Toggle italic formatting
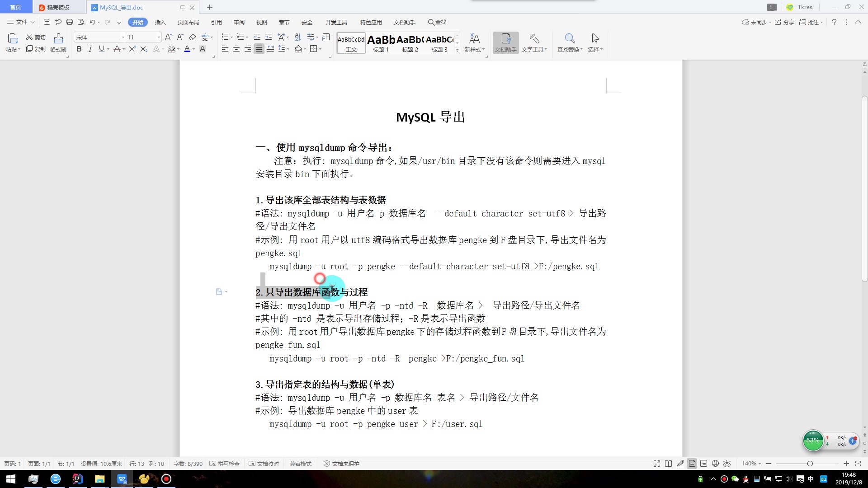The image size is (868, 488). [x=90, y=49]
